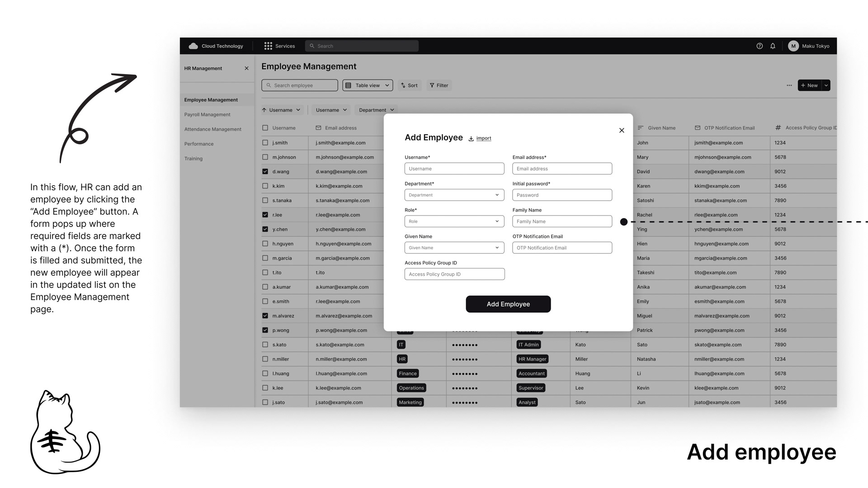Click the Cloud Technology logo
868x488 pixels.
pyautogui.click(x=193, y=46)
